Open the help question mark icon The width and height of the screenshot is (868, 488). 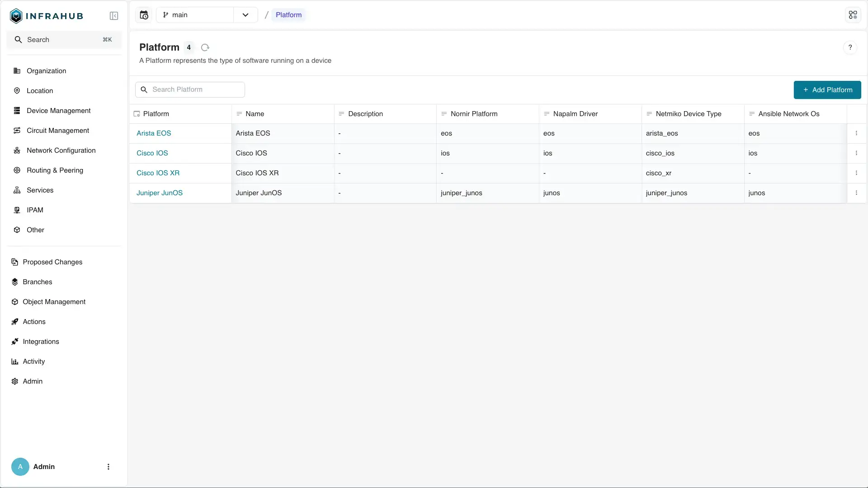(x=850, y=47)
